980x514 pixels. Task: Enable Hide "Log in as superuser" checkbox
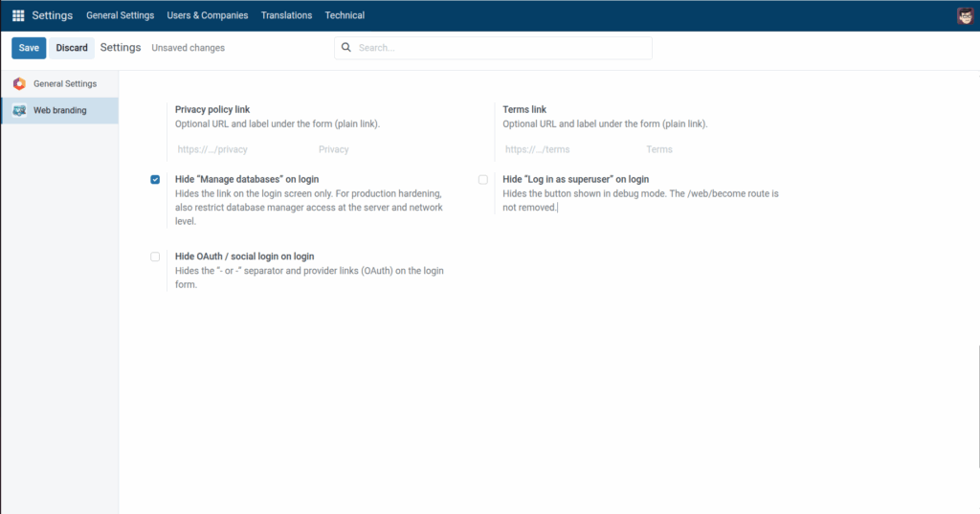pos(483,179)
